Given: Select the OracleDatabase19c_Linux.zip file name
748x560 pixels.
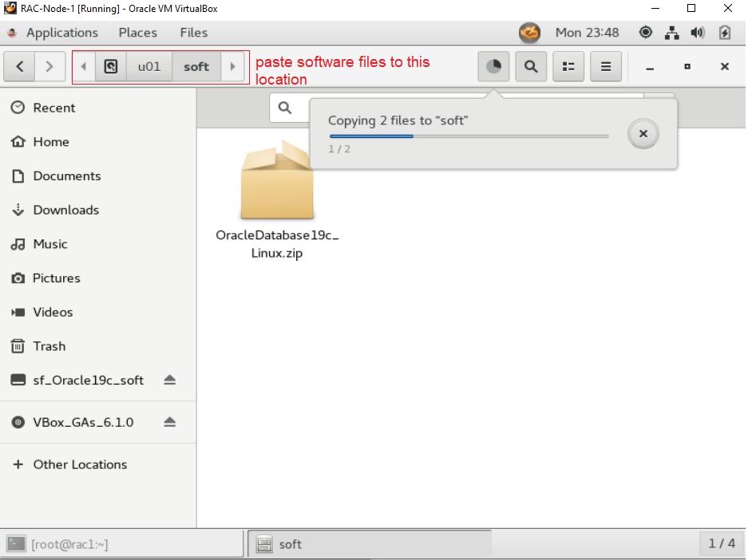Looking at the screenshot, I should coord(277,244).
